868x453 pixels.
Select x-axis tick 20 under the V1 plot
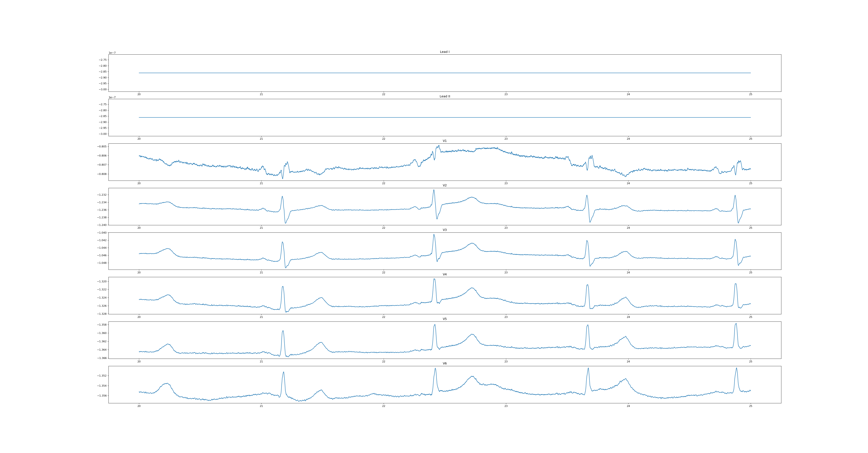[139, 183]
